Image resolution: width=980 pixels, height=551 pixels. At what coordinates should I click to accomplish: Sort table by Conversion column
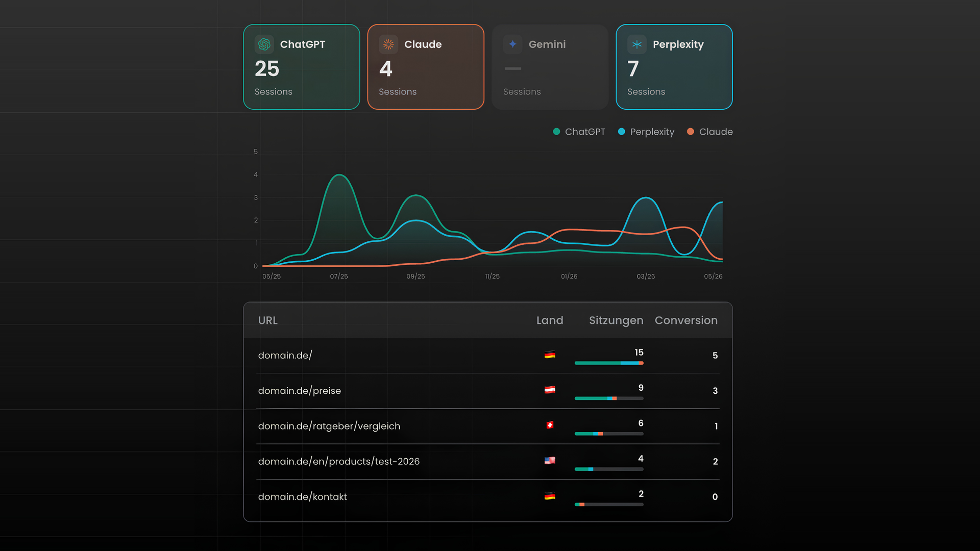pos(686,320)
